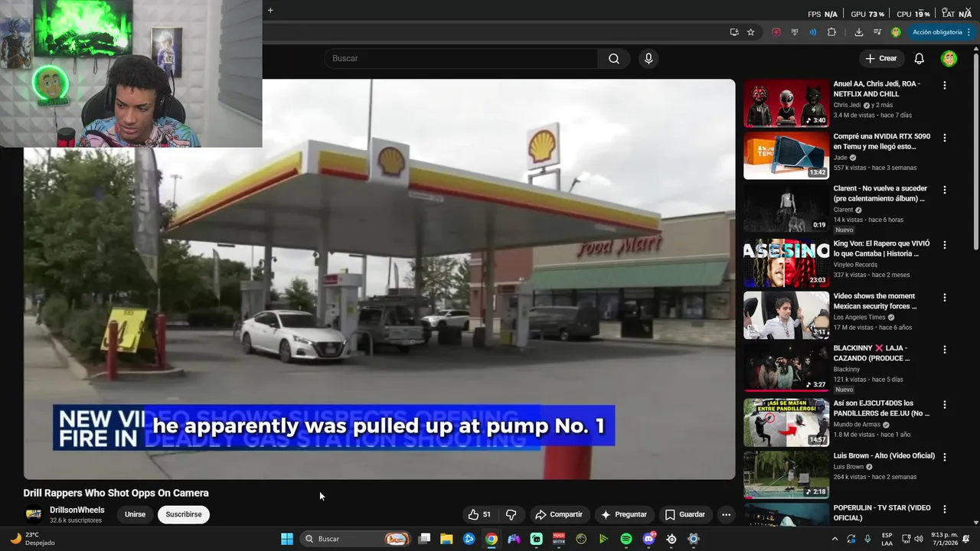Click Suscribirse to subscribe
The image size is (980, 551).
184,514
